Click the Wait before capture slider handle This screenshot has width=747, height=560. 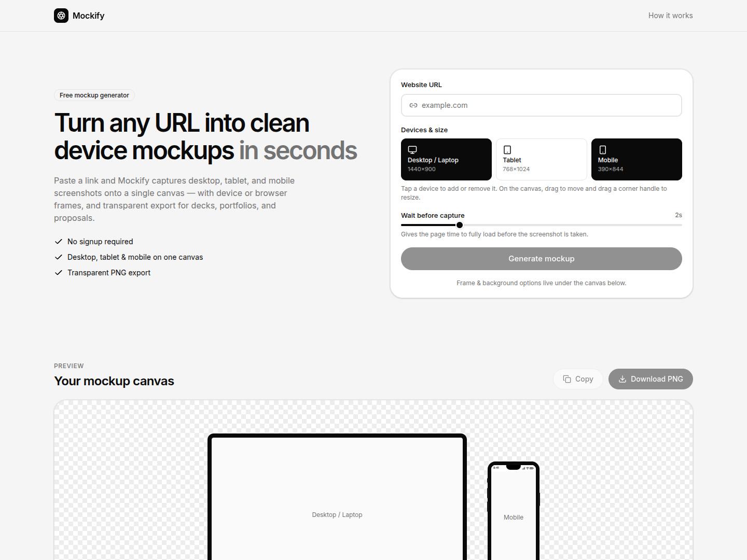tap(460, 225)
